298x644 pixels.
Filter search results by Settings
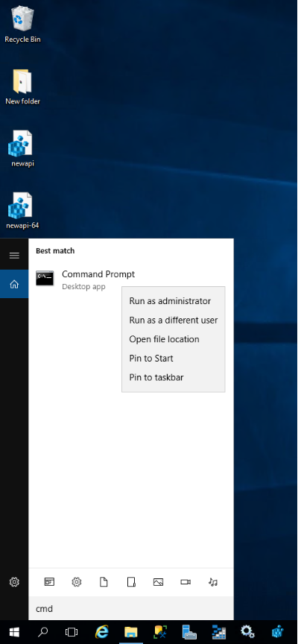pos(76,581)
